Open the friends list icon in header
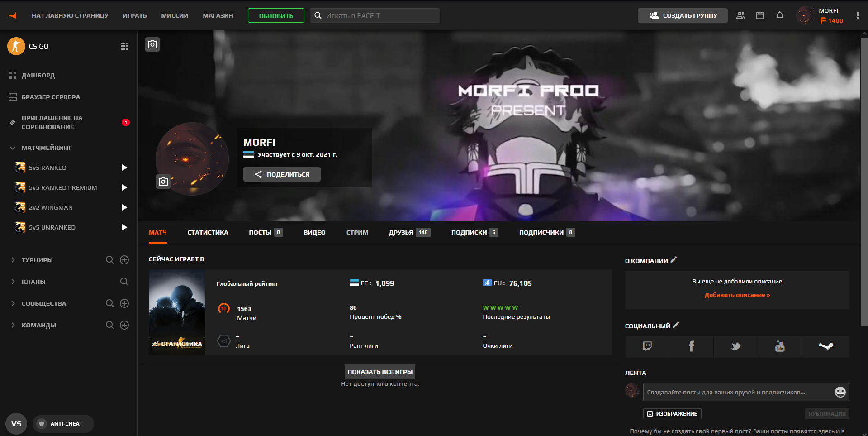 [740, 15]
